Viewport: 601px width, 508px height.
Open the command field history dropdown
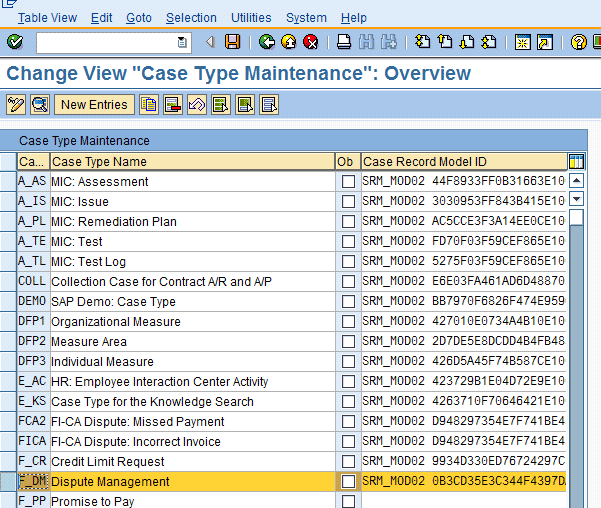coord(181,42)
